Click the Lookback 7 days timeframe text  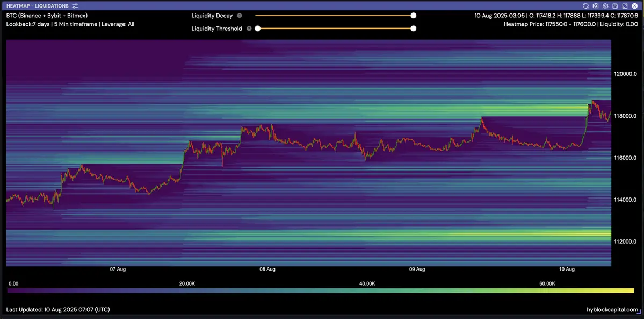[70, 24]
